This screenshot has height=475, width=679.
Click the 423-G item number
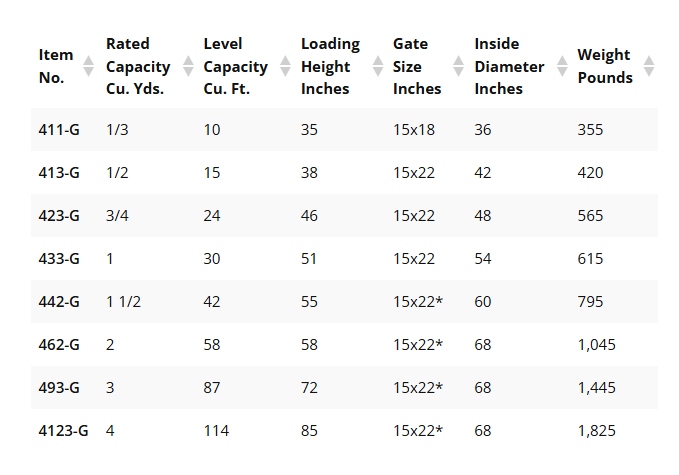tap(59, 216)
